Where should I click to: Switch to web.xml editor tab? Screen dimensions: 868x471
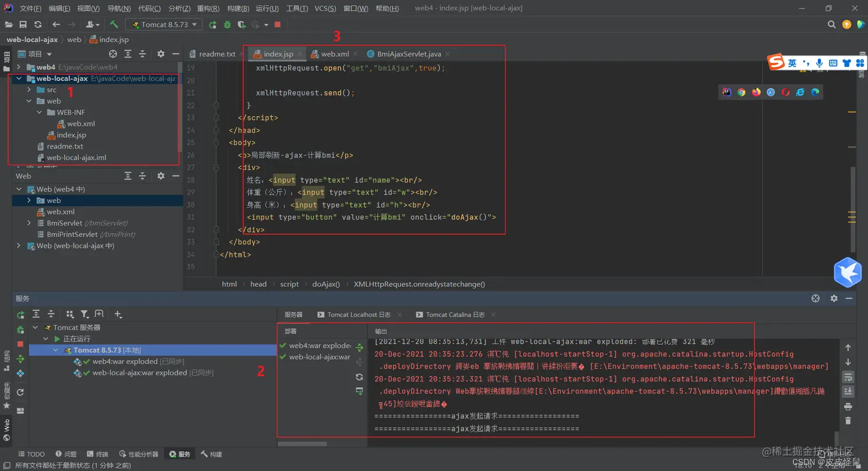335,54
